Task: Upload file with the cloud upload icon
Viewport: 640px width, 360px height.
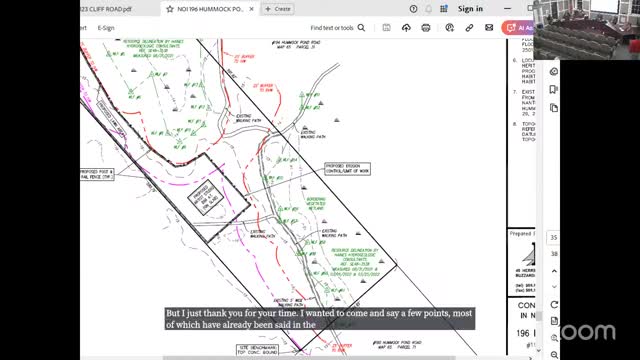Action: [x=406, y=28]
